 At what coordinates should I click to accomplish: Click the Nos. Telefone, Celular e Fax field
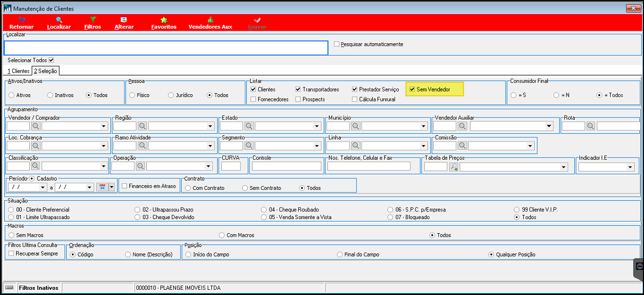click(x=369, y=166)
